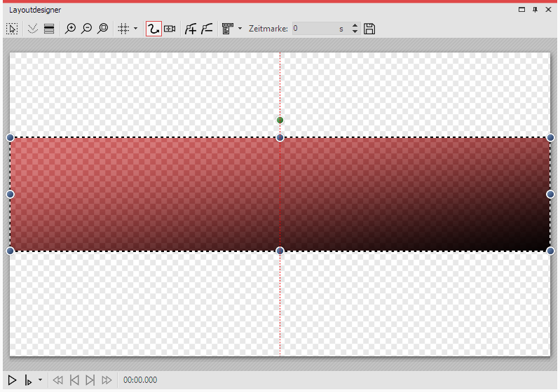Click the Zeitmarke spinner arrows

355,29
